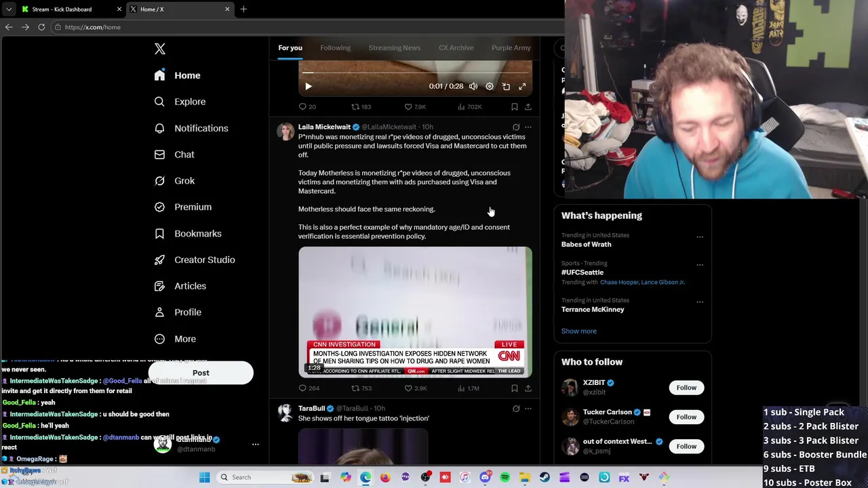
Task: Toggle picture-in-picture on top video
Action: click(506, 87)
